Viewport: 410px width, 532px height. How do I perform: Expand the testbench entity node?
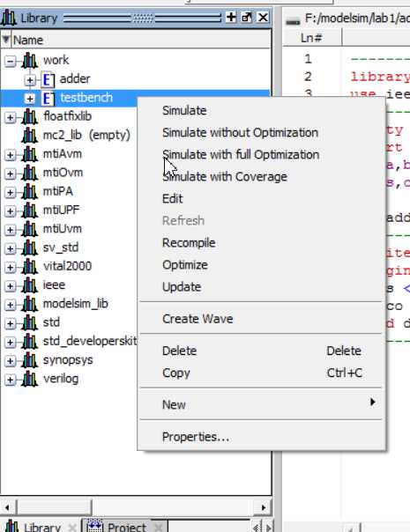(30, 99)
